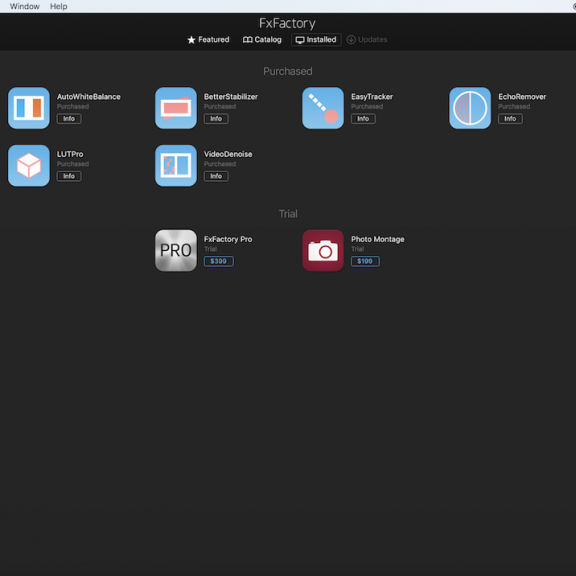Image resolution: width=576 pixels, height=576 pixels.
Task: Switch to the Catalog tab
Action: (x=262, y=40)
